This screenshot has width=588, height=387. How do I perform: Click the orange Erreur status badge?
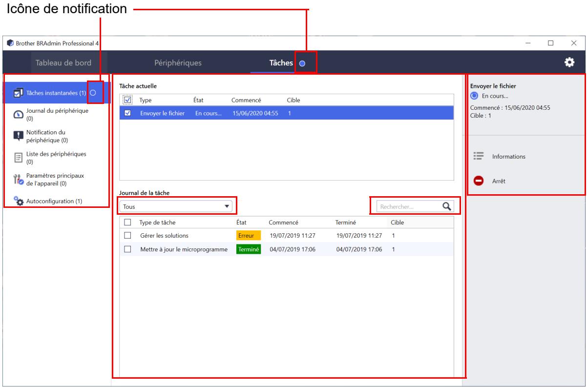[249, 236]
